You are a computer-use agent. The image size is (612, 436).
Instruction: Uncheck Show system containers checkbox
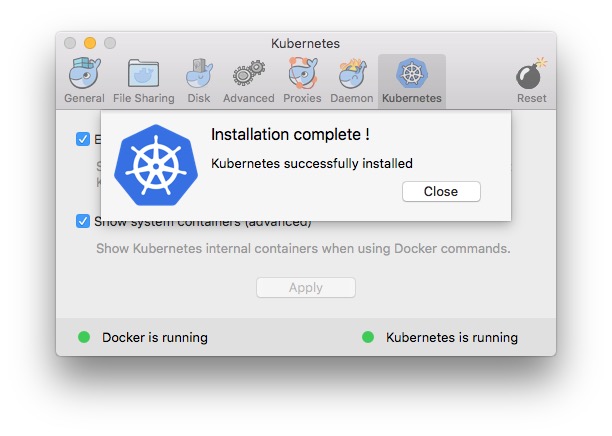[83, 221]
